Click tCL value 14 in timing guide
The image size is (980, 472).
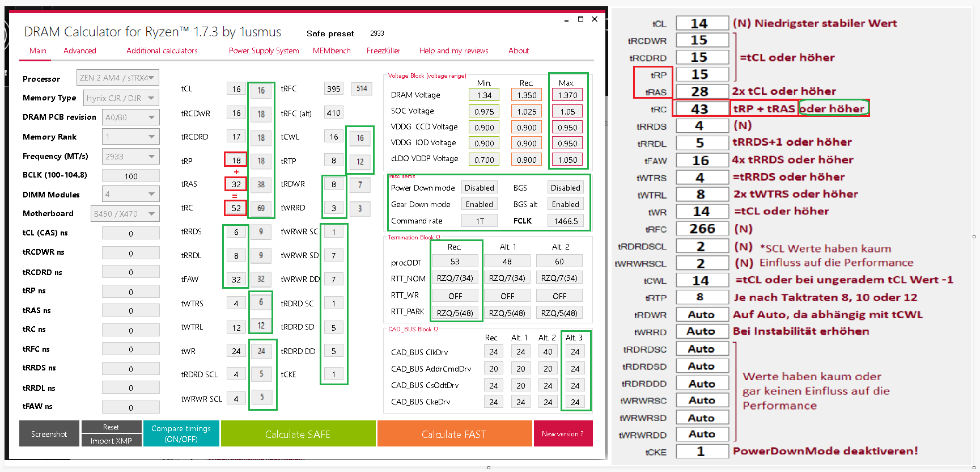[x=702, y=23]
